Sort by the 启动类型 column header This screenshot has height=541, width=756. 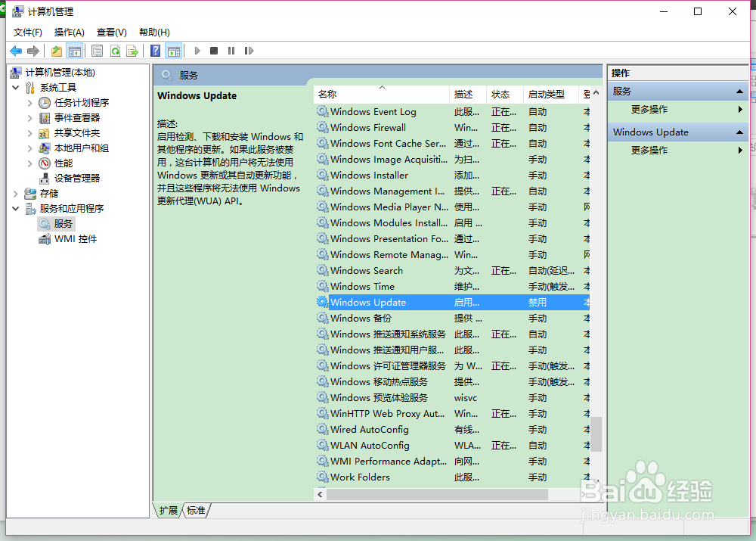[x=550, y=95]
